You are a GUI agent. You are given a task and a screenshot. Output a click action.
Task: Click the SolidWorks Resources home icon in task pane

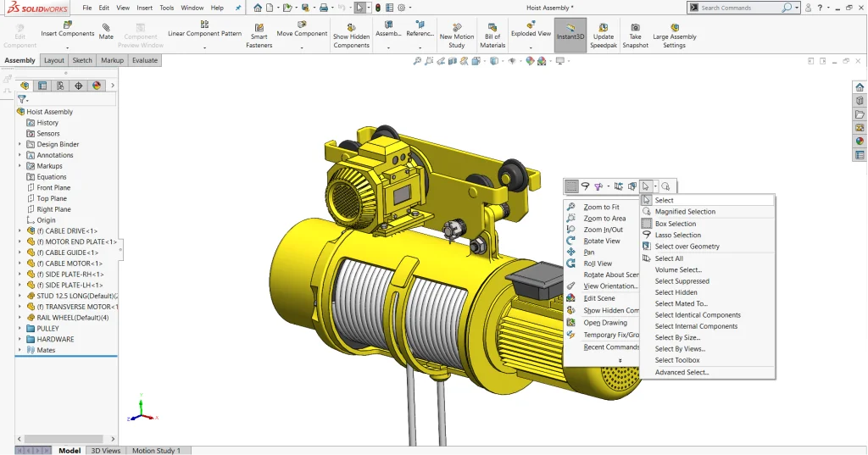[x=860, y=87]
